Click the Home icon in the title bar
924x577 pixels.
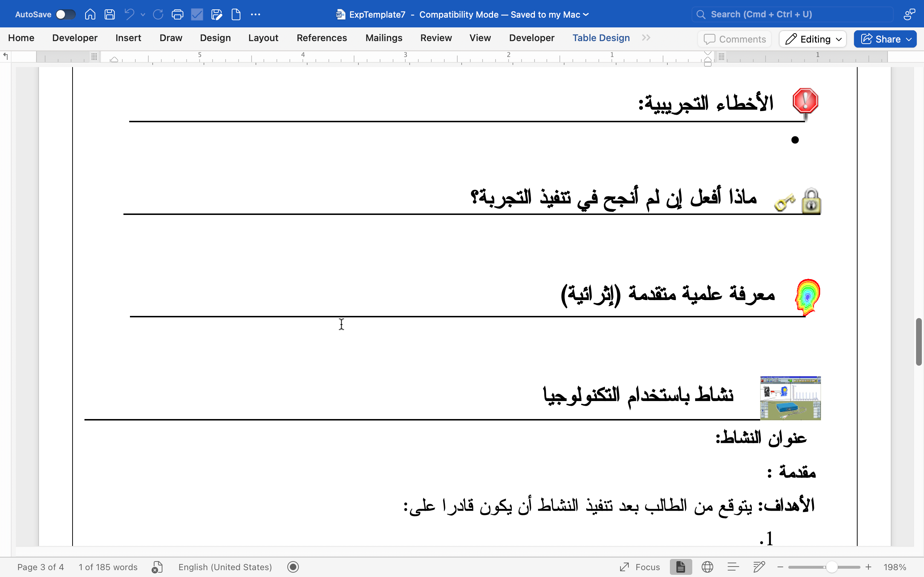click(90, 14)
